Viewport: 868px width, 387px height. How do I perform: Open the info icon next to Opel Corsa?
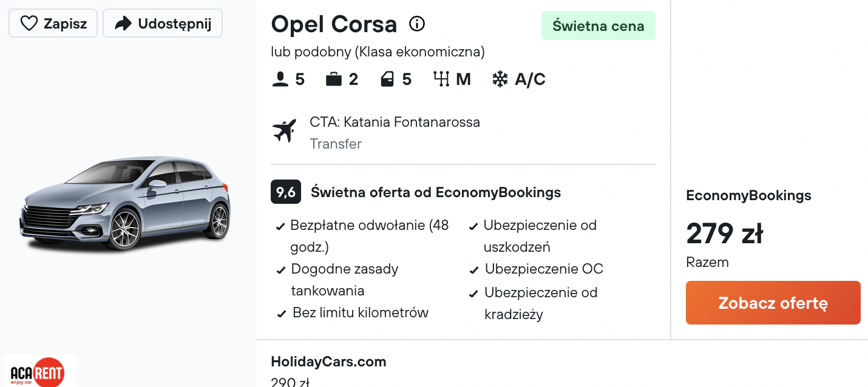[417, 24]
